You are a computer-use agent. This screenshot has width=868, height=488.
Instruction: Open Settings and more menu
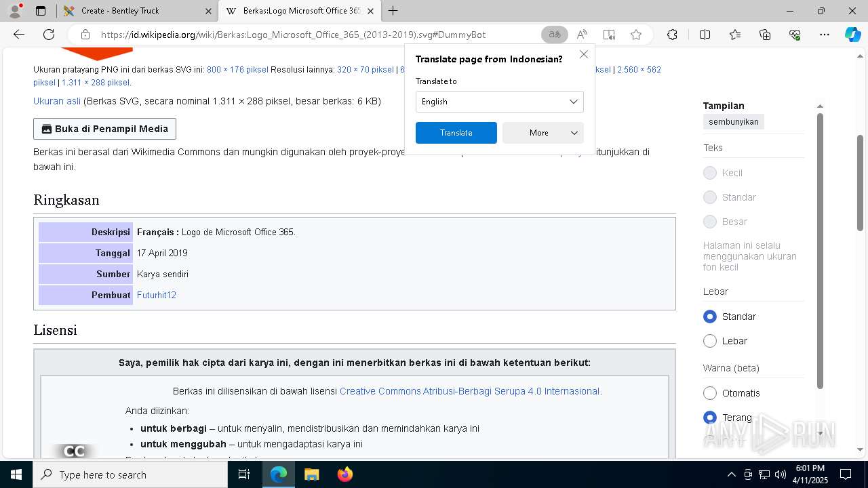[825, 35]
